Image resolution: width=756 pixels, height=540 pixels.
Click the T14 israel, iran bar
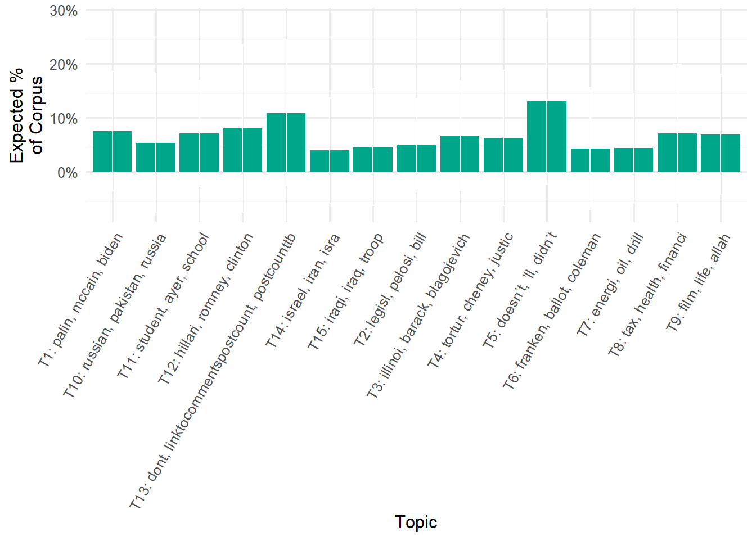pos(330,161)
